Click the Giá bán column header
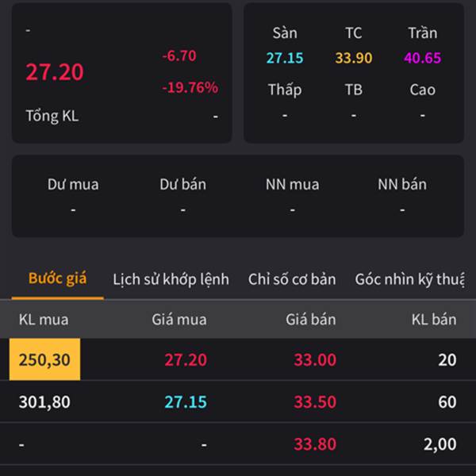The height and width of the screenshot is (476, 476). tap(311, 320)
